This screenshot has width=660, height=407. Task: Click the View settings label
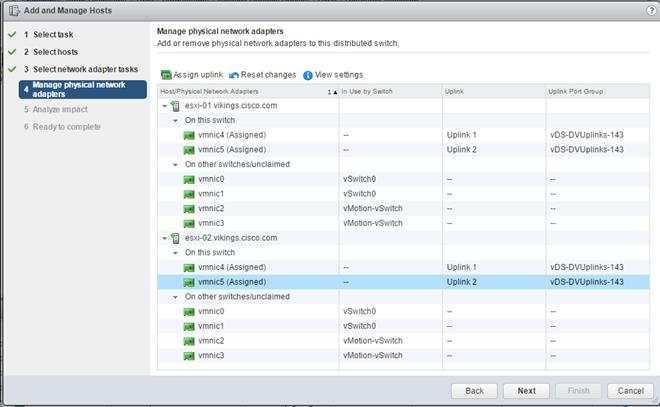click(x=339, y=75)
